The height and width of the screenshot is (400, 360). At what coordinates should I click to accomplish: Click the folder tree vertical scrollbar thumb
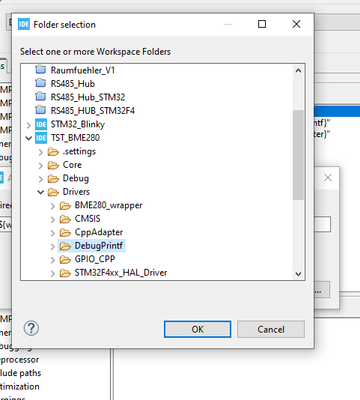[x=298, y=155]
